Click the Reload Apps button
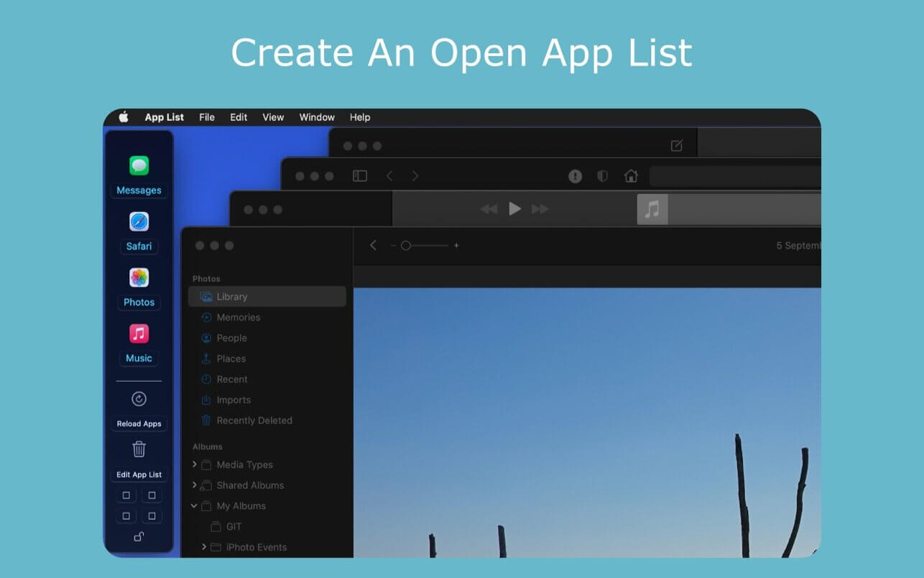The width and height of the screenshot is (924, 578). 139,423
